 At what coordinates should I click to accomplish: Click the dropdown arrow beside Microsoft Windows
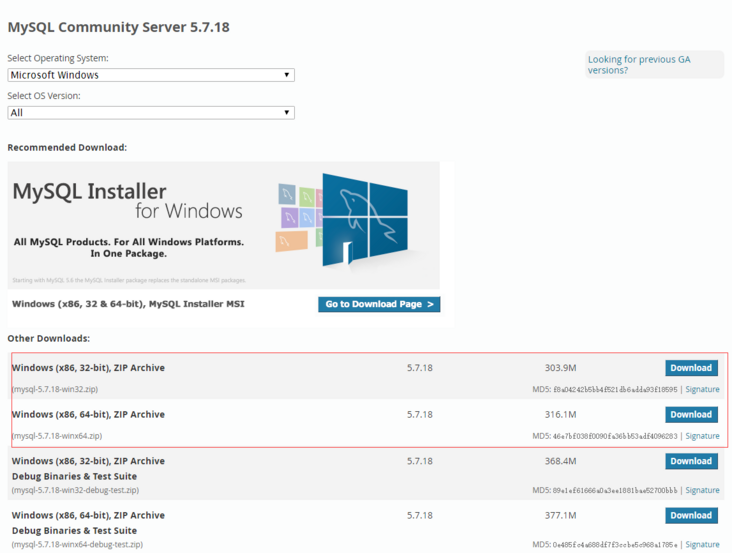click(x=287, y=75)
